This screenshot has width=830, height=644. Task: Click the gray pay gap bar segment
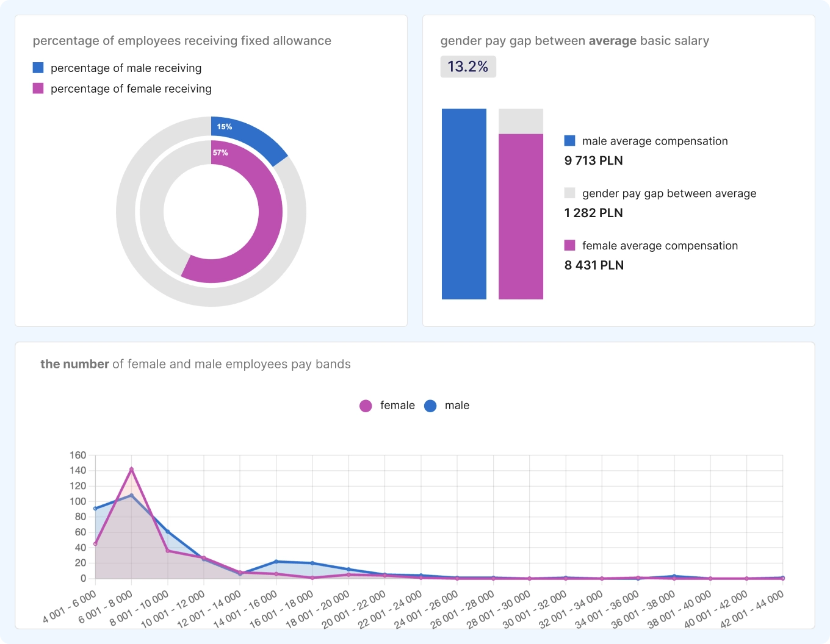click(521, 121)
